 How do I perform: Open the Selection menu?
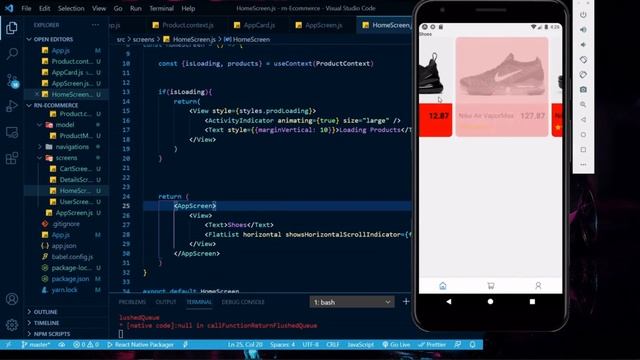point(71,8)
